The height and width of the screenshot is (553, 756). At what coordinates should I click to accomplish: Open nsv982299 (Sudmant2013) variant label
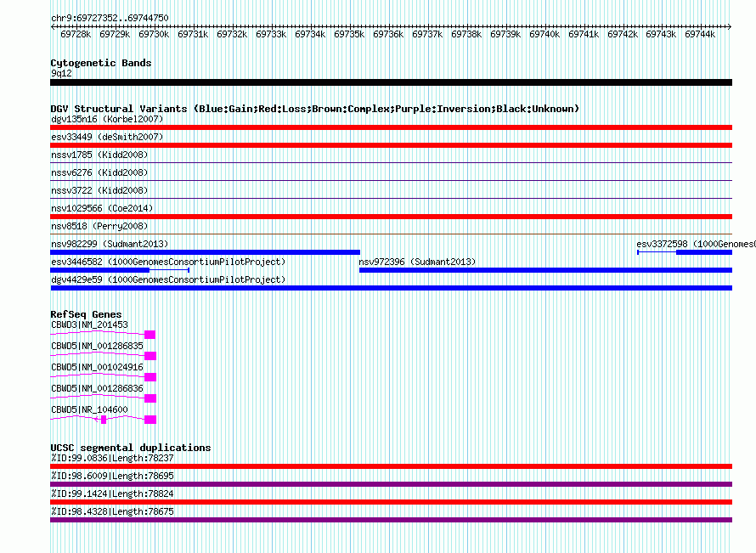pyautogui.click(x=110, y=244)
